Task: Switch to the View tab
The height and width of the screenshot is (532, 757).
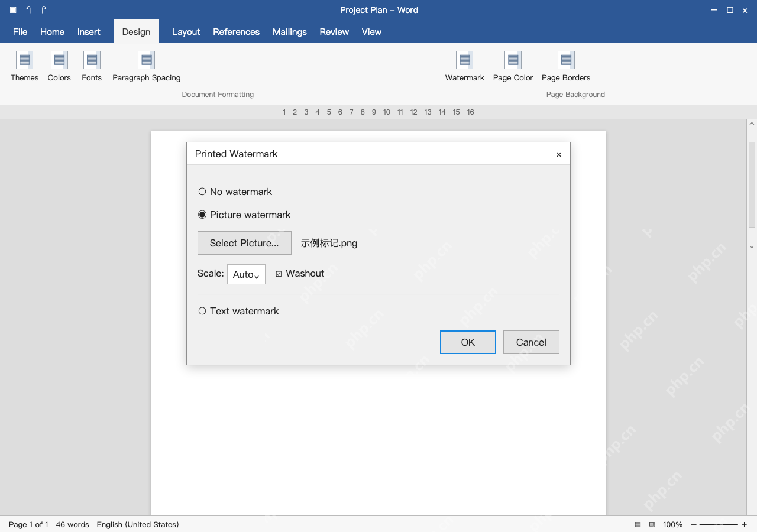Action: [371, 32]
